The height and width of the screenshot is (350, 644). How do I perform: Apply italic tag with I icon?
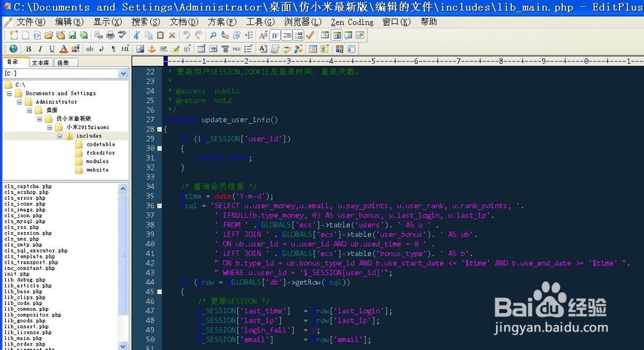(40, 49)
